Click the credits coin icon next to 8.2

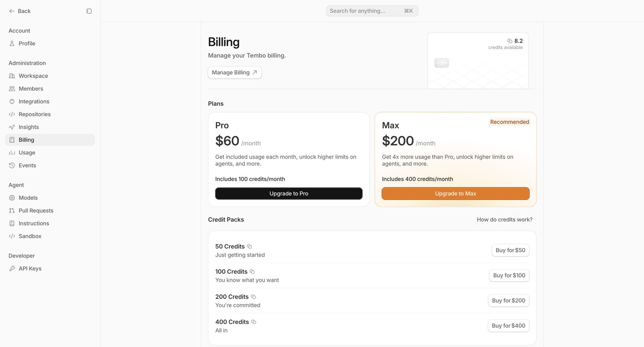click(x=510, y=41)
